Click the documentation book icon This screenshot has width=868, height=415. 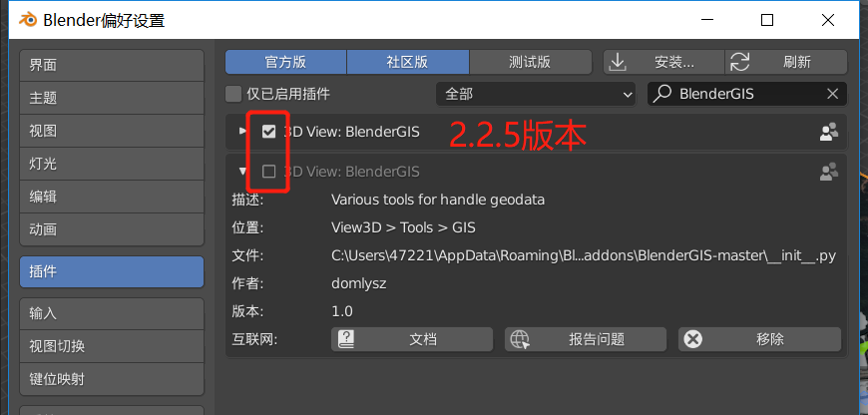coord(346,338)
